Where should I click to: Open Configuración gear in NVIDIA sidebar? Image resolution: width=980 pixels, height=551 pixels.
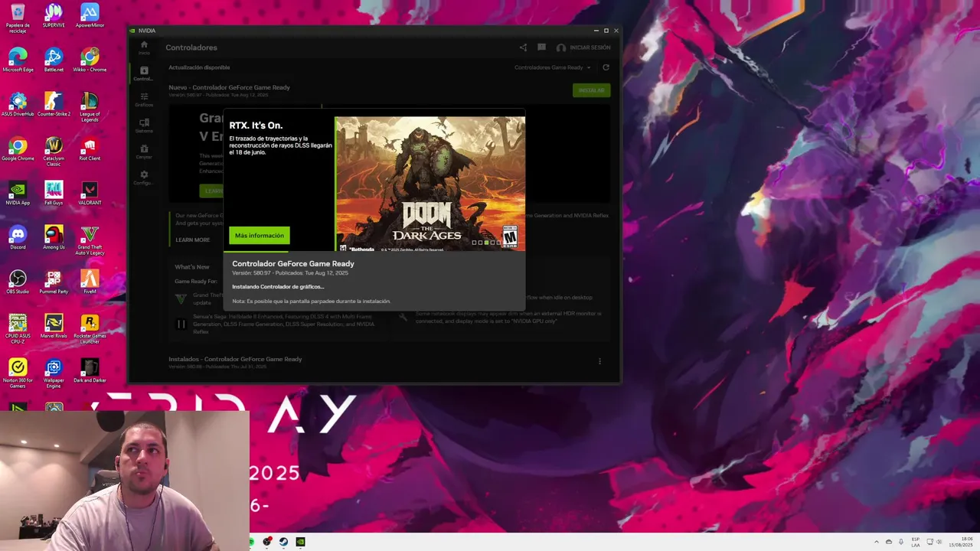tap(144, 178)
